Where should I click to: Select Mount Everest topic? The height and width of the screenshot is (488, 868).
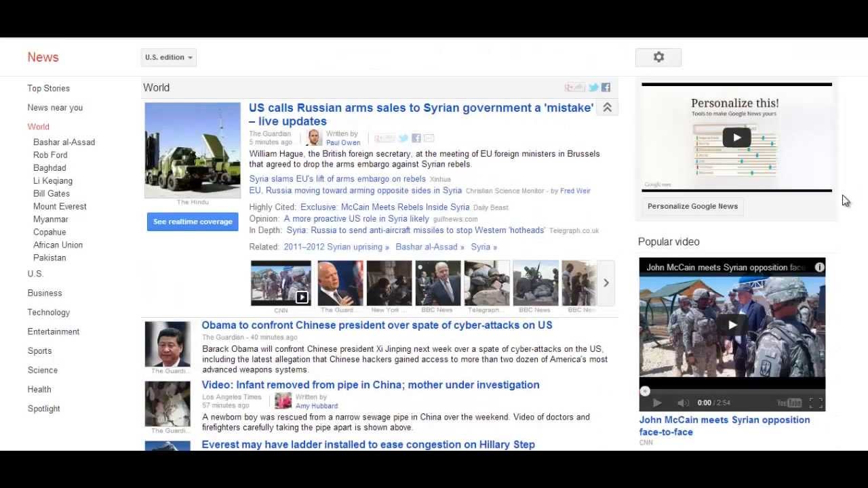pyautogui.click(x=60, y=207)
